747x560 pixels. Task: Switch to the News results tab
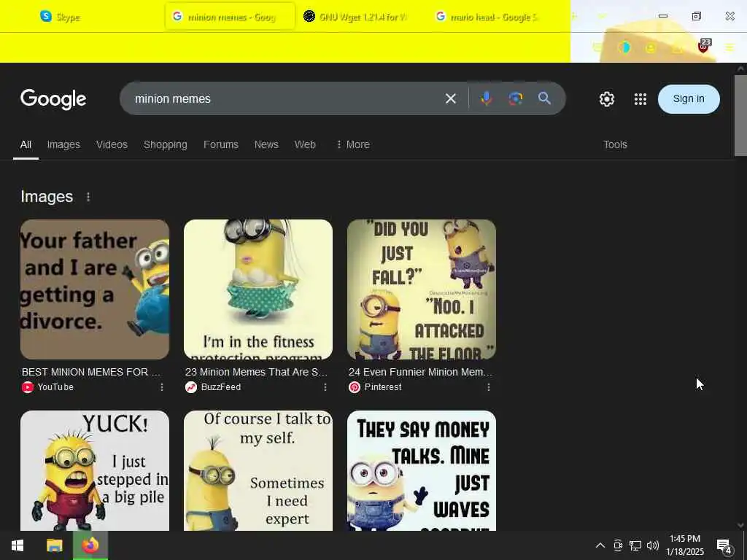point(266,145)
